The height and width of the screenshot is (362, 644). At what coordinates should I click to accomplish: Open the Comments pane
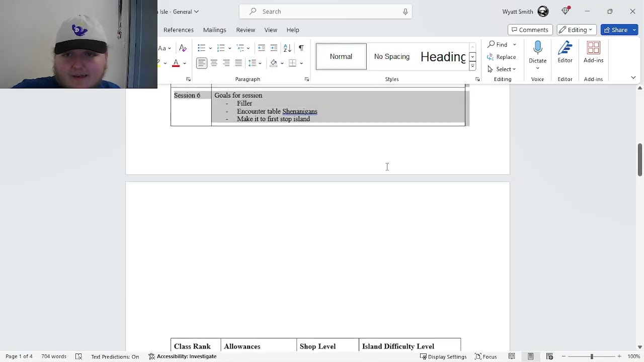530,30
